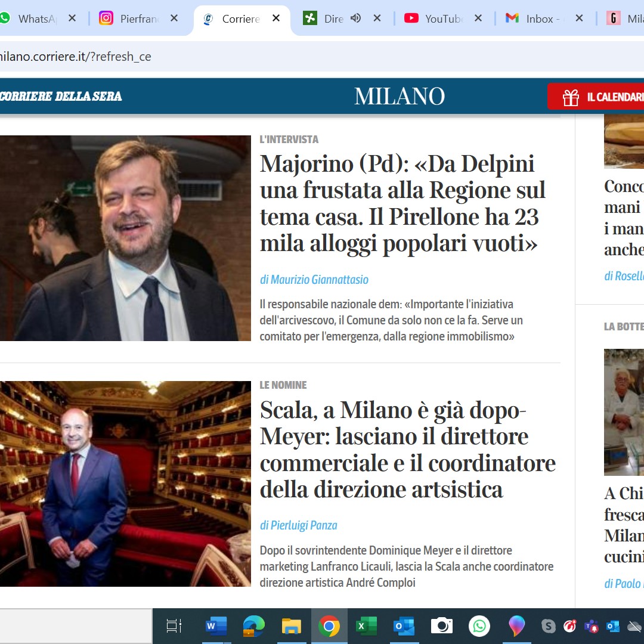Click the Scala article summary about André Comploi
644x644 pixels.
[407, 566]
